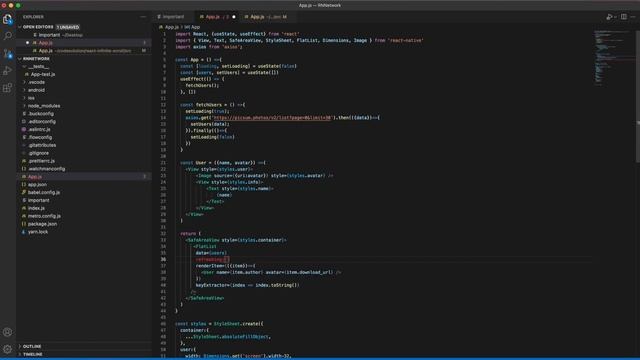Open the picsum.photos URL in code
The width and height of the screenshot is (640, 360).
[x=272, y=118]
